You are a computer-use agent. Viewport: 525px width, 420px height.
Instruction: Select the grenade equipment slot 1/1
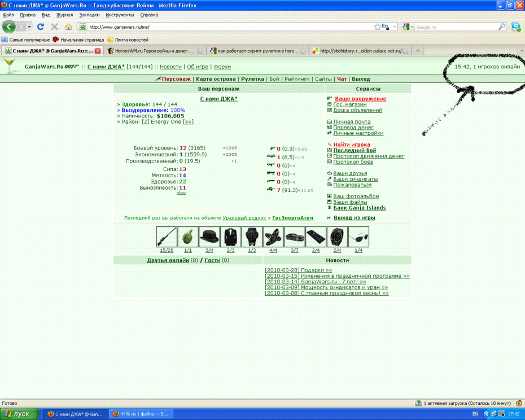tap(188, 237)
